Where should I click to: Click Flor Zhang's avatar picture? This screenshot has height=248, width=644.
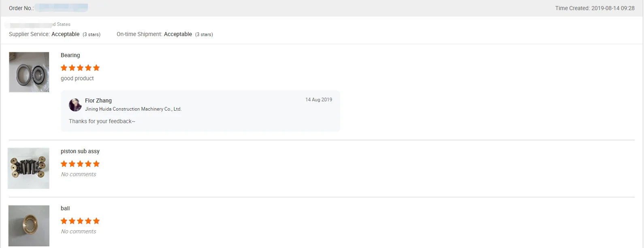pos(75,105)
